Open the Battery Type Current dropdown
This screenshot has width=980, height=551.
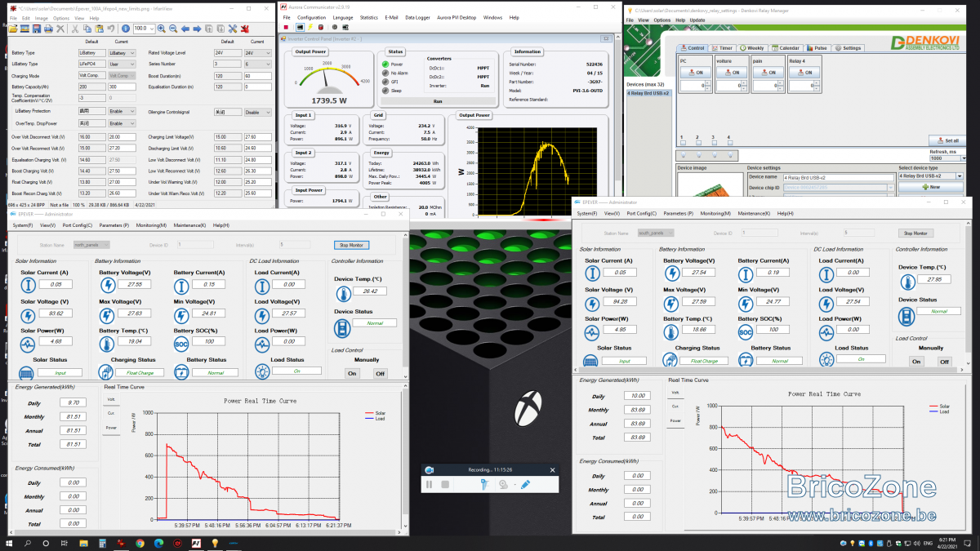pyautogui.click(x=122, y=52)
